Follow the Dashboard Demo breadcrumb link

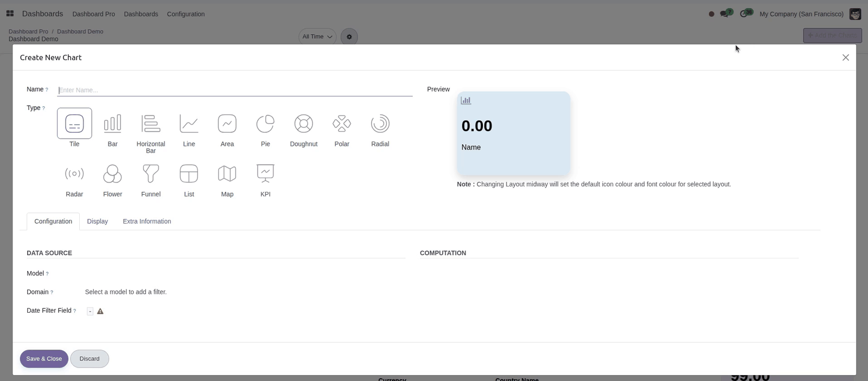coord(80,31)
